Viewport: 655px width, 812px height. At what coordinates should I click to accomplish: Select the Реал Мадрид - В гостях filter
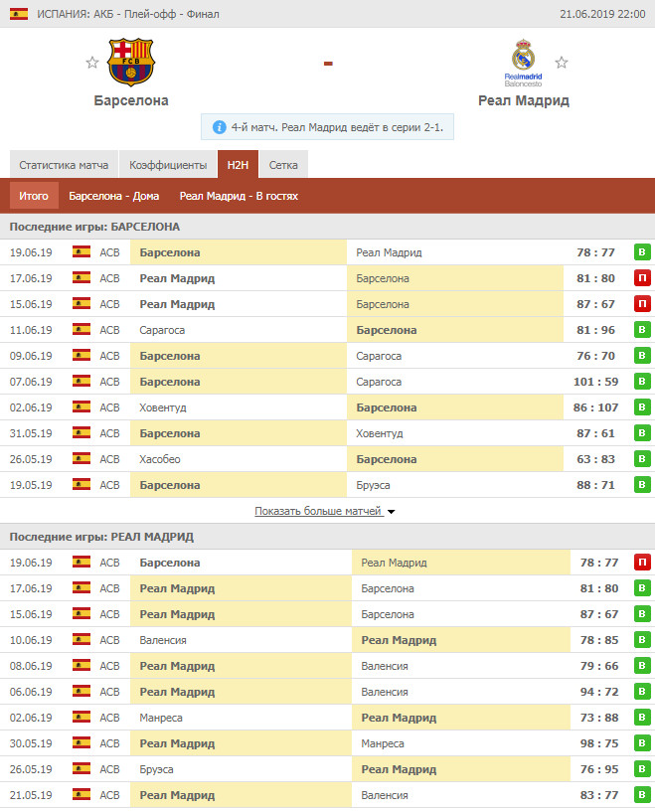tap(239, 196)
